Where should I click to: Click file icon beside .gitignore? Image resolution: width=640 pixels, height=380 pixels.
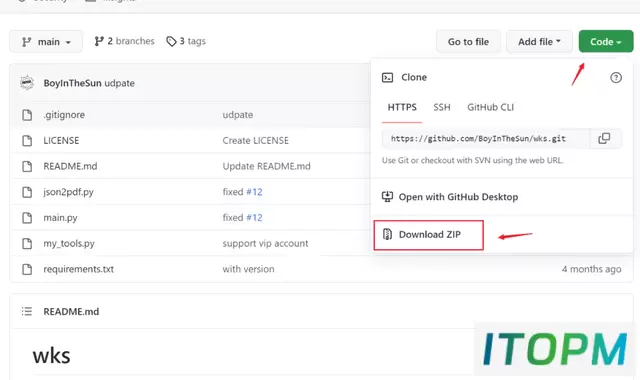click(27, 115)
